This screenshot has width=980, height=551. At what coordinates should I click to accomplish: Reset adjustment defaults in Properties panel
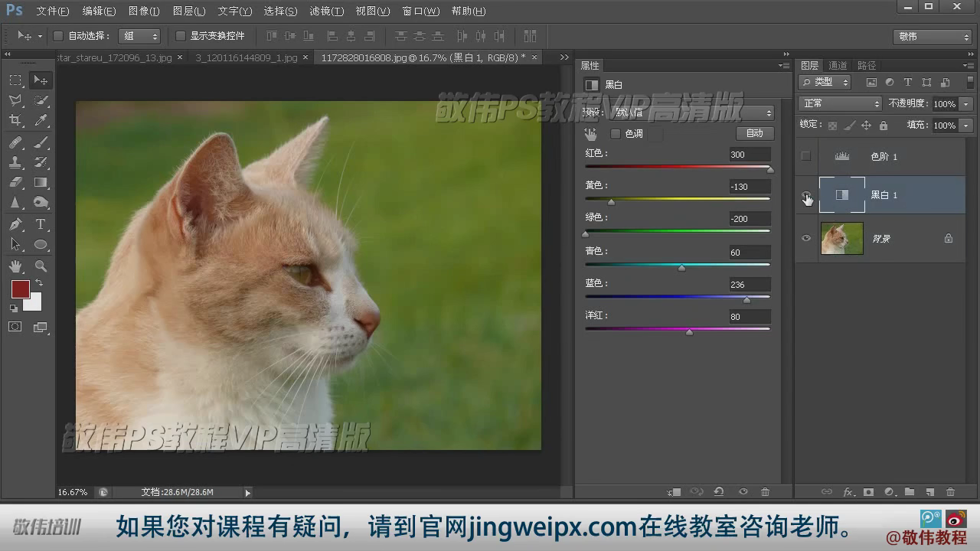tap(719, 492)
